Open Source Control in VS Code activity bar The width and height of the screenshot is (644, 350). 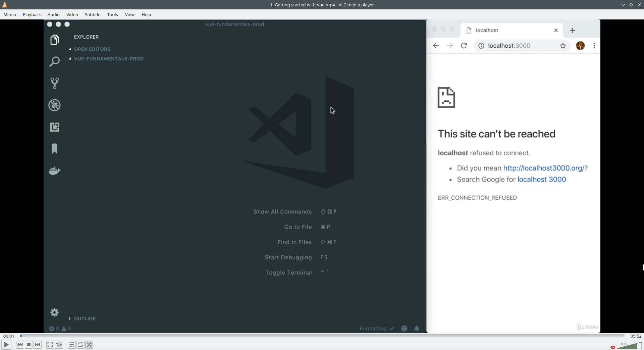pos(54,83)
